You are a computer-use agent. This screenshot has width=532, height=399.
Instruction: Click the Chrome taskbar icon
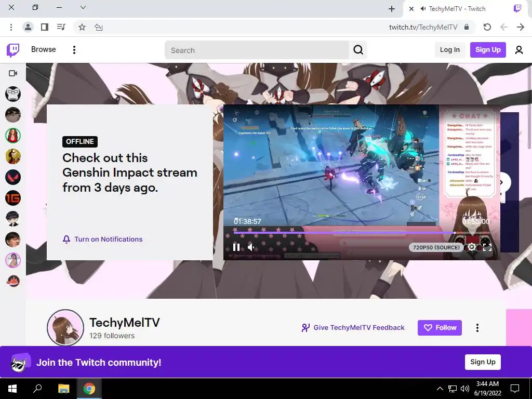pyautogui.click(x=89, y=389)
